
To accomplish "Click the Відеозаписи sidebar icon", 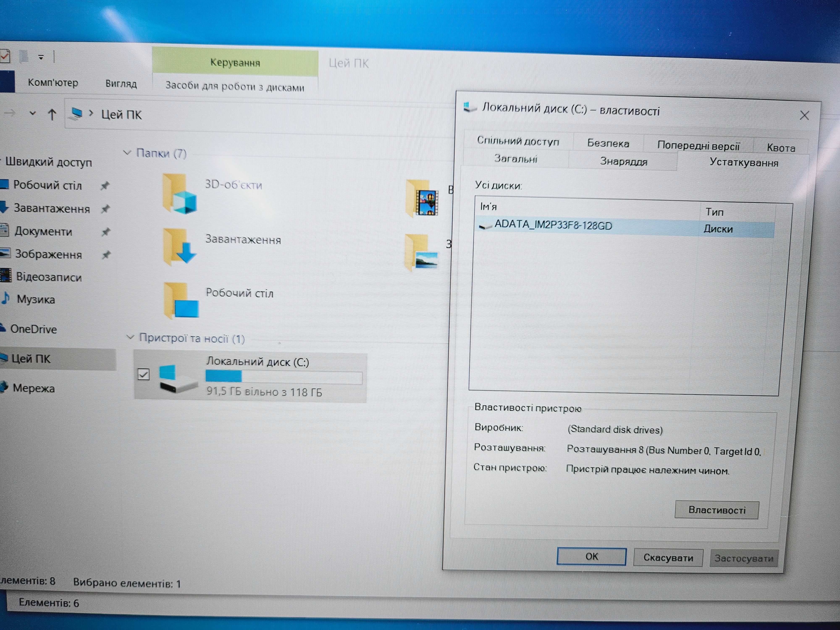I will [x=5, y=275].
